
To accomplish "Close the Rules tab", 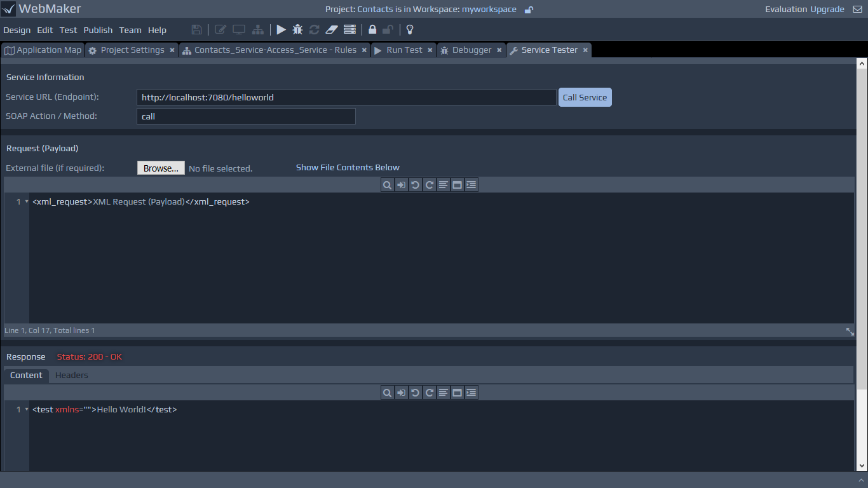I will click(364, 50).
